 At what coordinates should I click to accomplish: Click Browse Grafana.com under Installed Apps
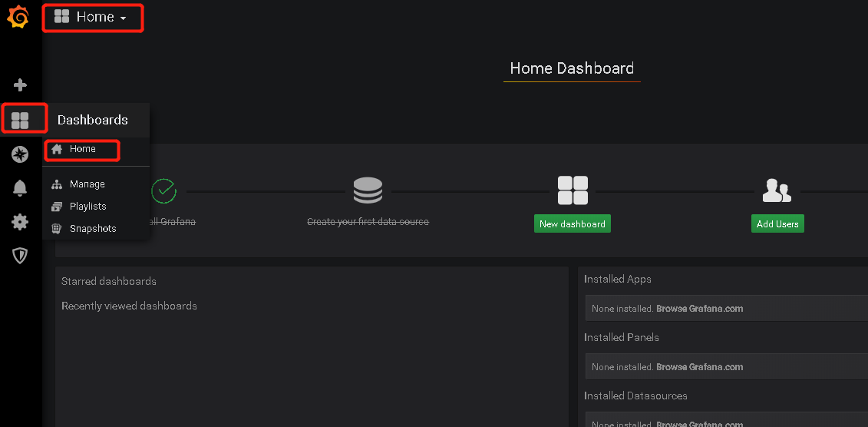click(699, 309)
